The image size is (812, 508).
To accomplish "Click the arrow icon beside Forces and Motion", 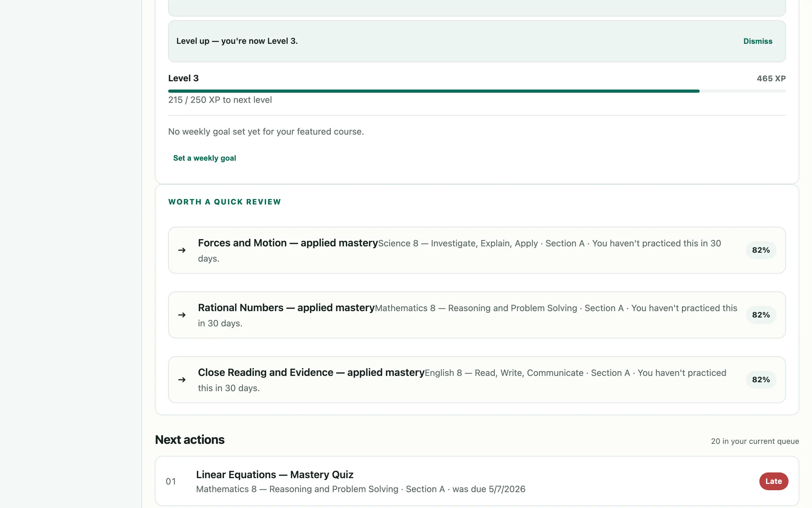I will [182, 250].
